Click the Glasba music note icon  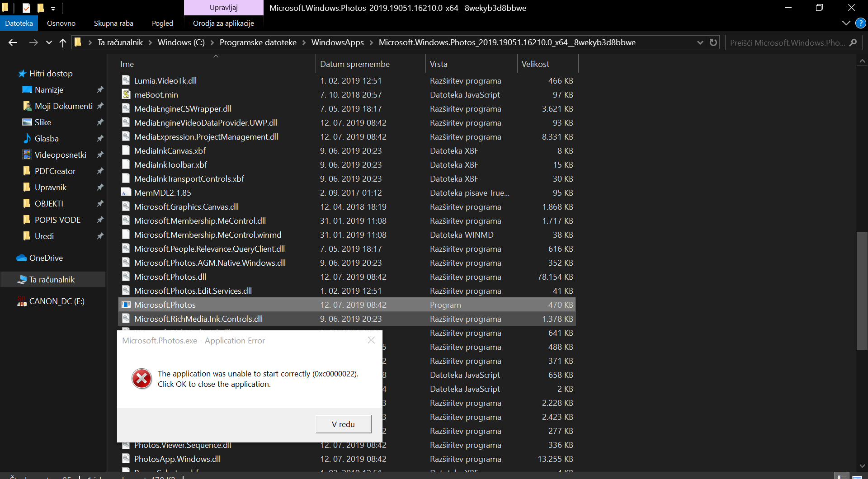click(x=27, y=138)
